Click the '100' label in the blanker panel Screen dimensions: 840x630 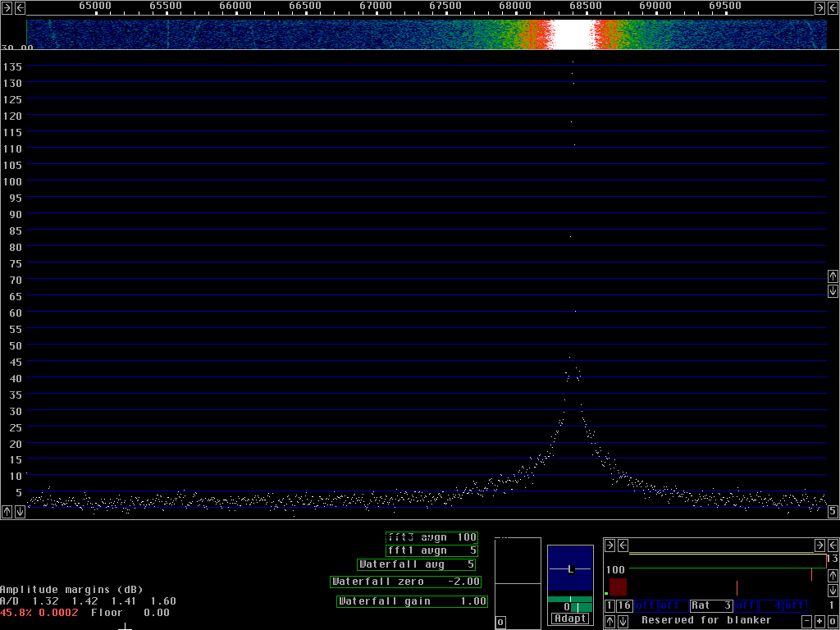(x=615, y=569)
